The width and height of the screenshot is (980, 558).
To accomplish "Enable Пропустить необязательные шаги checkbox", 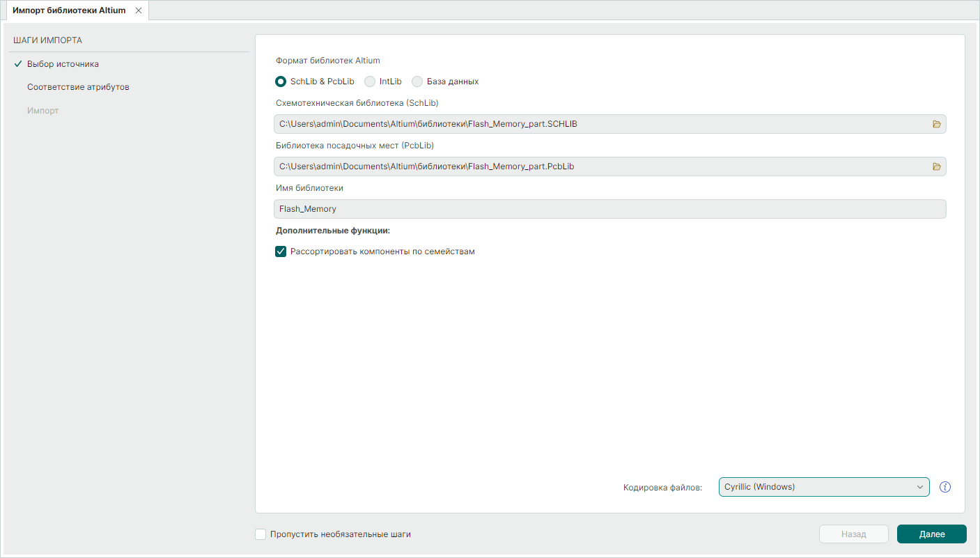I will (x=260, y=534).
